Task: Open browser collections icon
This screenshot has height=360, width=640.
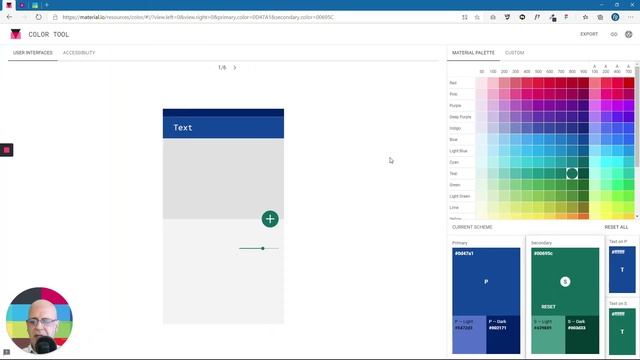Action: click(x=600, y=17)
